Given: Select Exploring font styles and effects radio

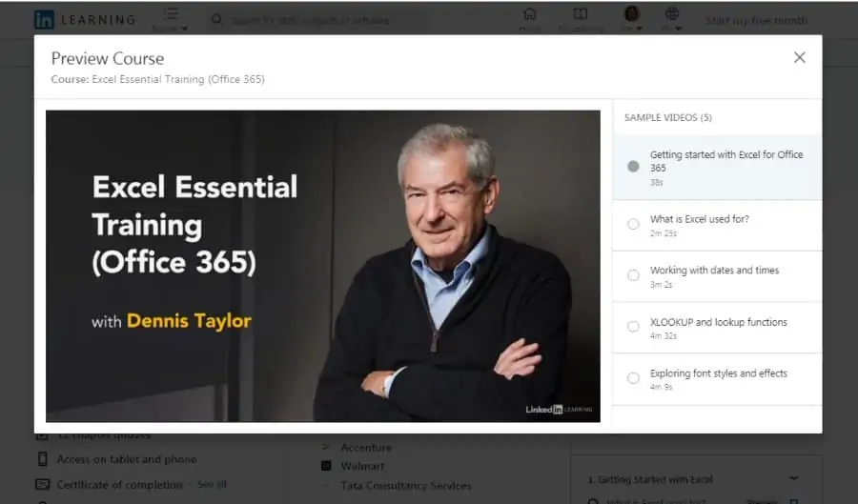Looking at the screenshot, I should [633, 377].
